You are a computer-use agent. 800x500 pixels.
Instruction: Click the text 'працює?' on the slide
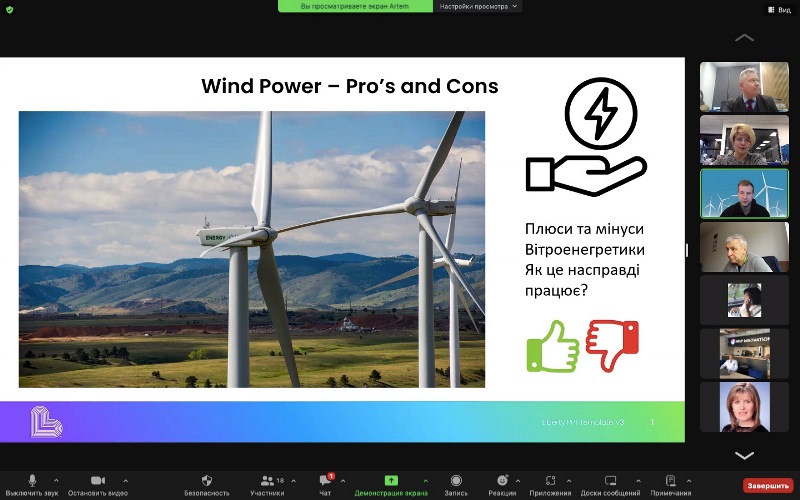click(556, 291)
